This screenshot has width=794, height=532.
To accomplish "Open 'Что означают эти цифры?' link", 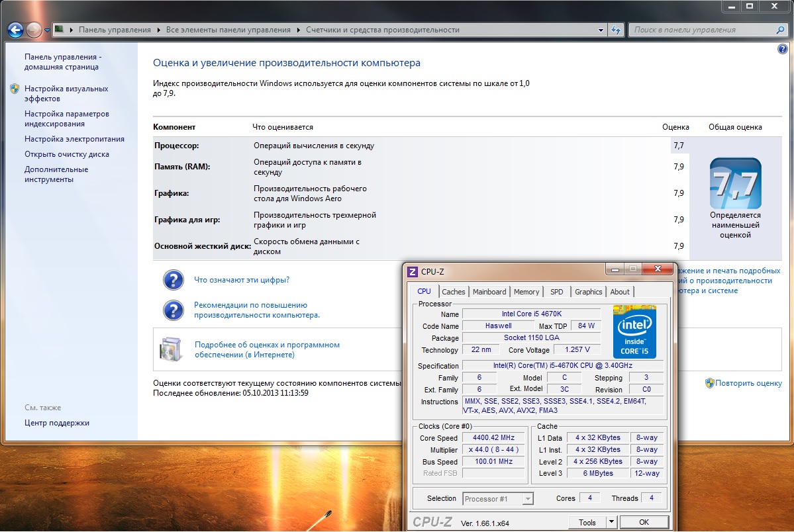I will pyautogui.click(x=242, y=280).
